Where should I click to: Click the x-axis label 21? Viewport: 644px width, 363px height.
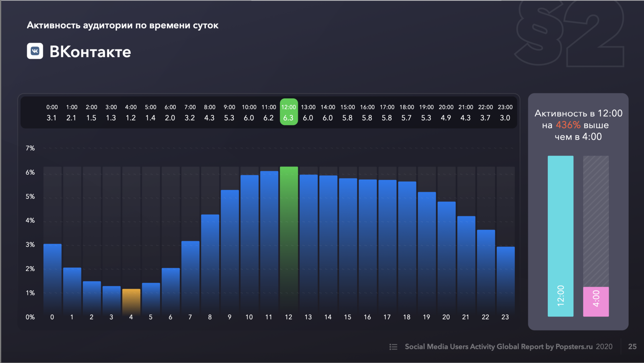coord(466,317)
